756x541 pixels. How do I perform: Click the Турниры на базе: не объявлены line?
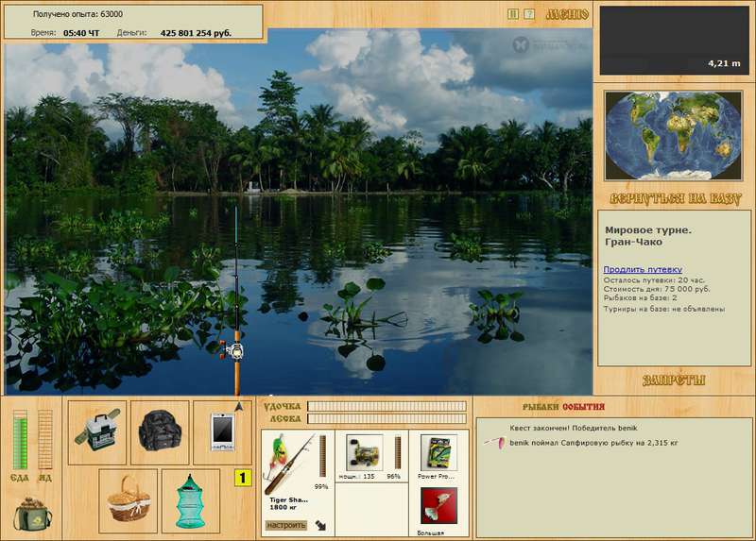coord(664,309)
